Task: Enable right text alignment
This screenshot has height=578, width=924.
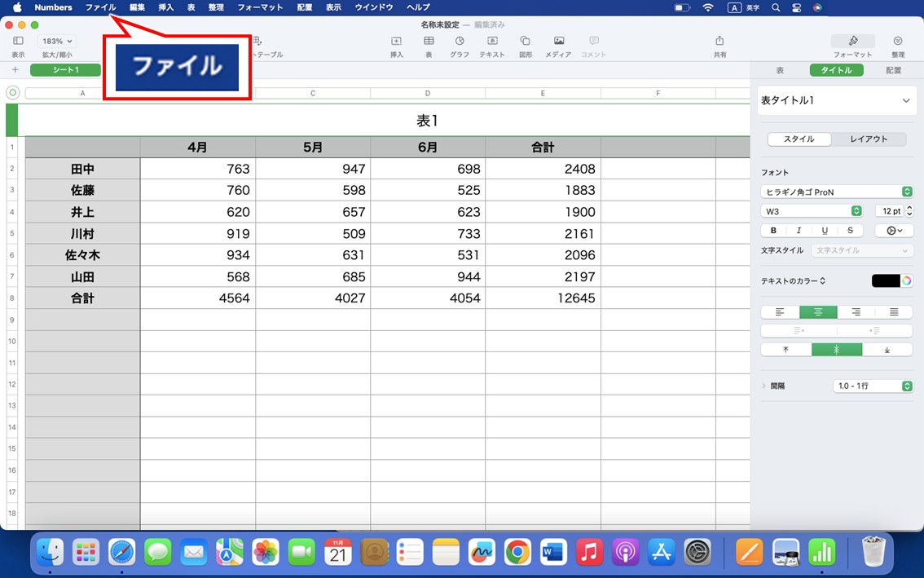Action: pos(855,311)
